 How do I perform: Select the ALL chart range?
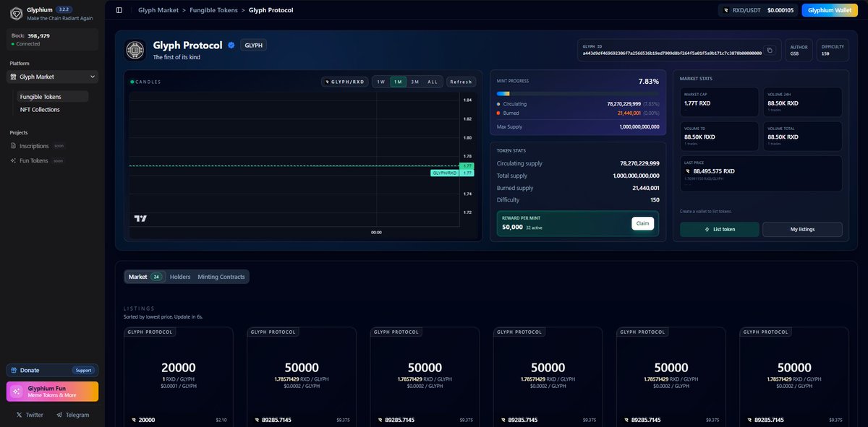433,82
